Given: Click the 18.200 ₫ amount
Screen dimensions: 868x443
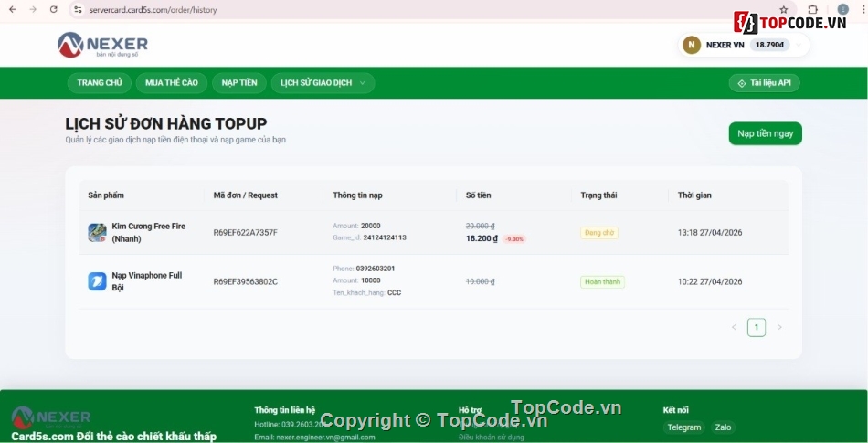Looking at the screenshot, I should click(482, 239).
